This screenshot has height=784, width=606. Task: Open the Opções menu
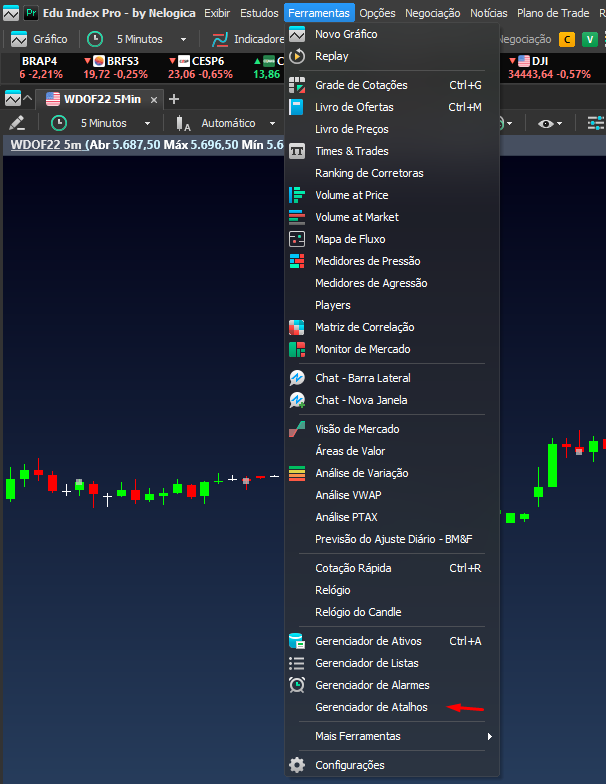pyautogui.click(x=378, y=13)
